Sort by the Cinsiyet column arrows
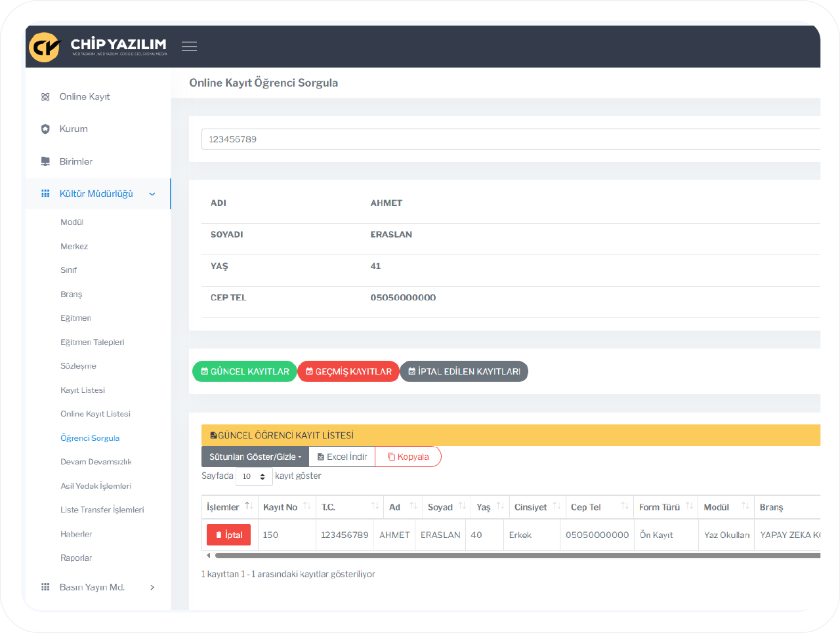The width and height of the screenshot is (840, 633). pos(556,506)
